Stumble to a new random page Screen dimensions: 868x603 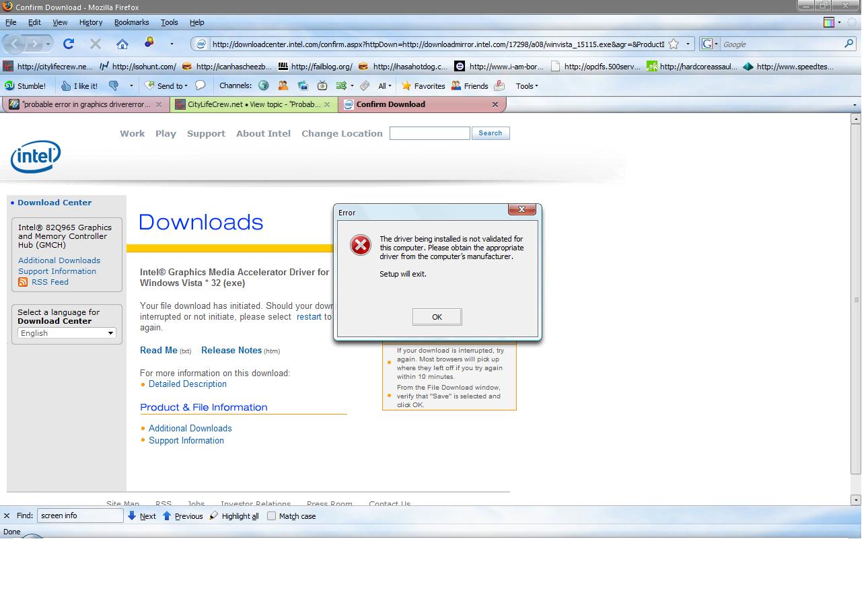pos(26,86)
